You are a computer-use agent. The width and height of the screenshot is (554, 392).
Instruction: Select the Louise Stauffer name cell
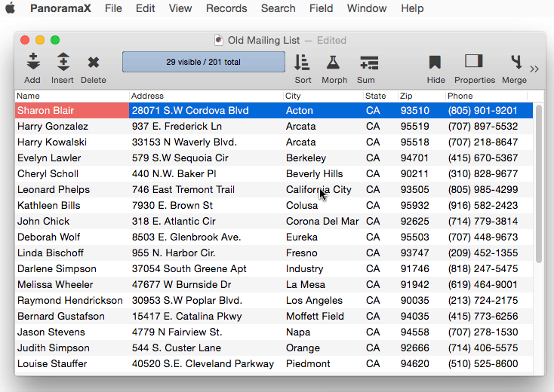click(x=72, y=364)
